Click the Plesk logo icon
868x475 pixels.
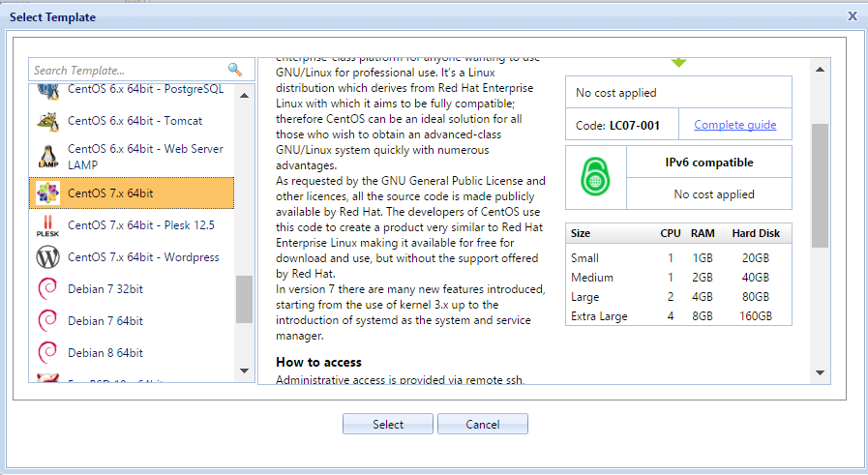[48, 225]
